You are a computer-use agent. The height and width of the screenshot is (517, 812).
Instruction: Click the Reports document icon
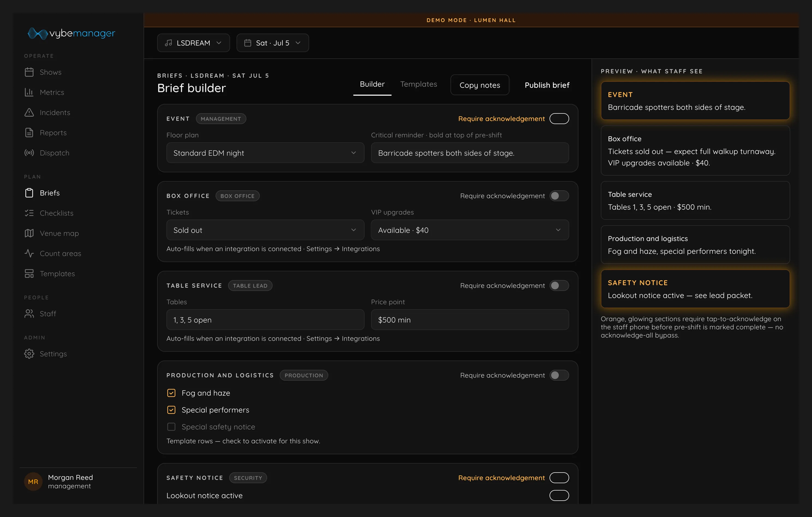point(29,133)
